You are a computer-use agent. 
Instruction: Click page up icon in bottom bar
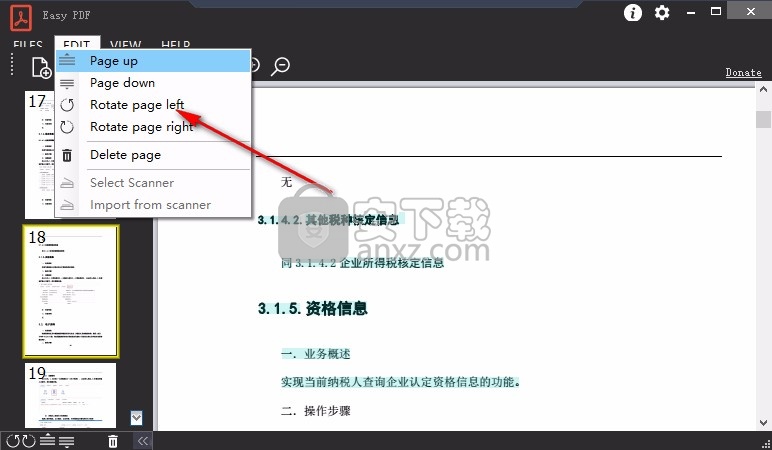(x=48, y=440)
